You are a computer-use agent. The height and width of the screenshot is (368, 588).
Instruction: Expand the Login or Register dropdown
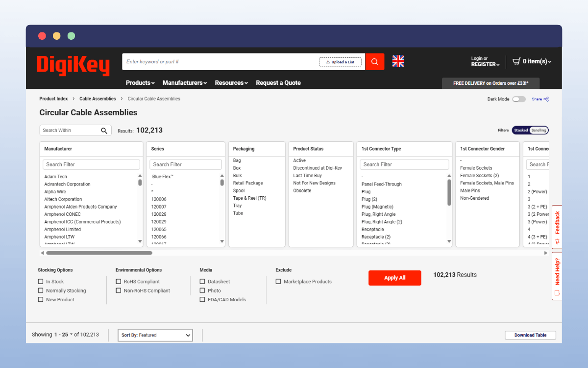click(485, 61)
